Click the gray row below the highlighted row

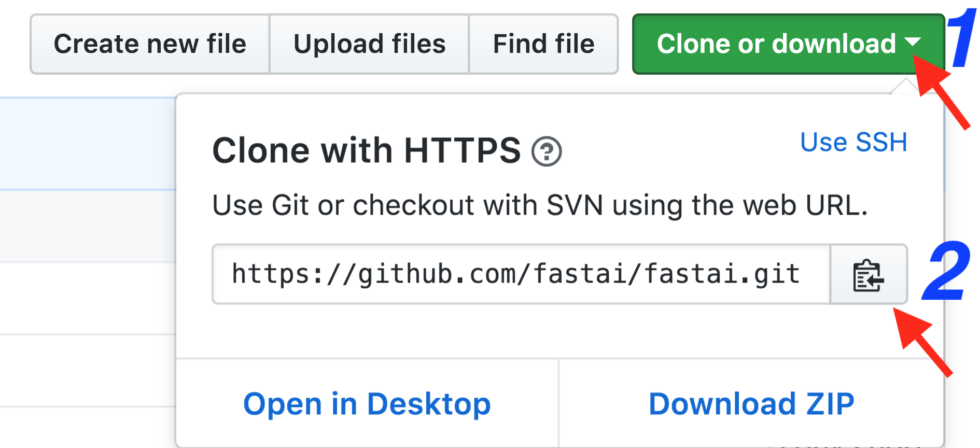point(87,226)
